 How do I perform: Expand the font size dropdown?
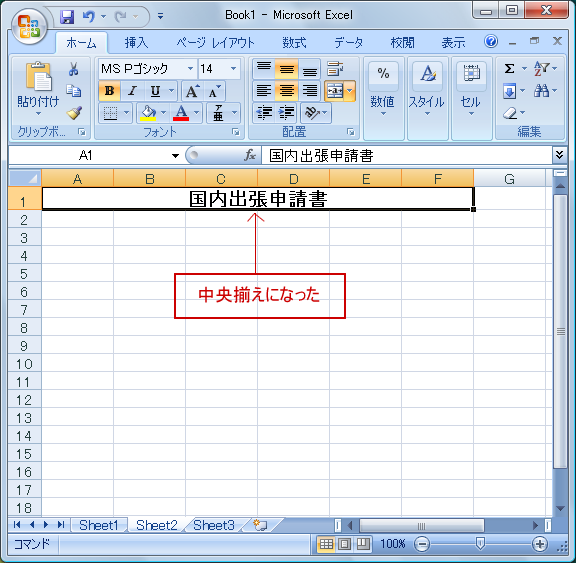(x=233, y=69)
